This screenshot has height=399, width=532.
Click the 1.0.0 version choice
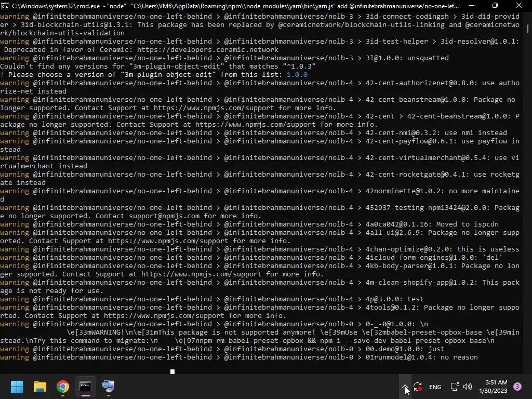[297, 75]
